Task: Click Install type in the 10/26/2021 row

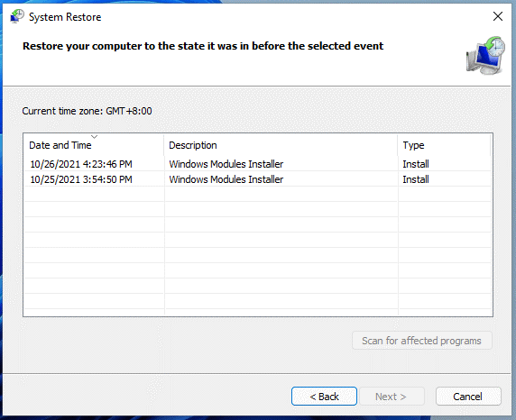Action: click(x=416, y=164)
